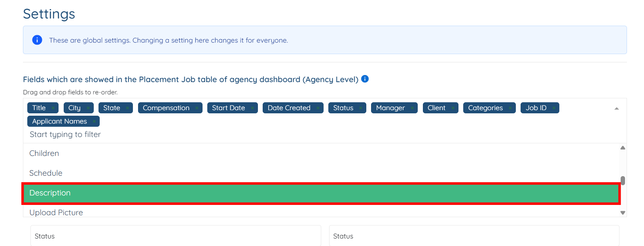Remove the Title tag via its x icon
Screen dimensions: 644x246
pyautogui.click(x=53, y=108)
